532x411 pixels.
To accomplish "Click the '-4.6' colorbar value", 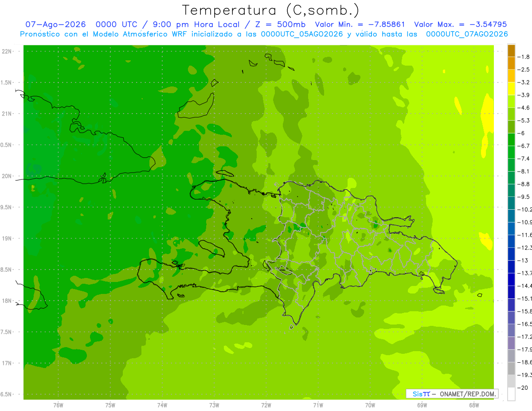I will [524, 108].
